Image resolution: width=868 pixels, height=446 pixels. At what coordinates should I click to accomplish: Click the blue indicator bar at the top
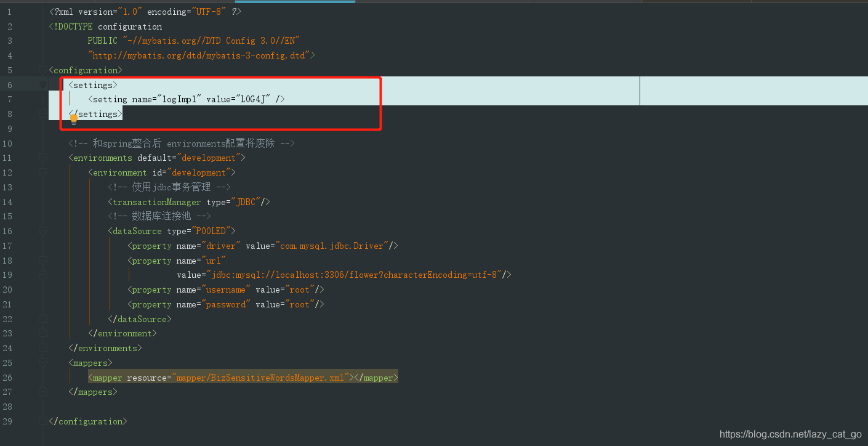pos(295,2)
